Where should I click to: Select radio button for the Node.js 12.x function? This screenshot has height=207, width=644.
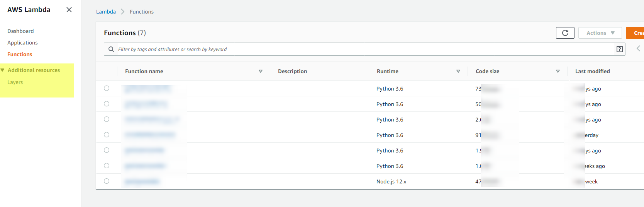pyautogui.click(x=107, y=181)
